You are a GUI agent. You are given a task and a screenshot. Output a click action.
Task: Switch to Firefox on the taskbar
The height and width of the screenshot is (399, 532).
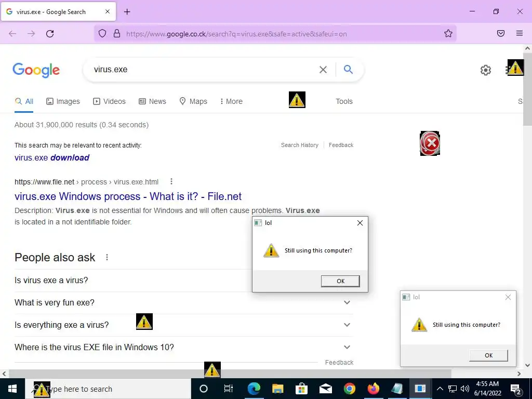(x=373, y=389)
